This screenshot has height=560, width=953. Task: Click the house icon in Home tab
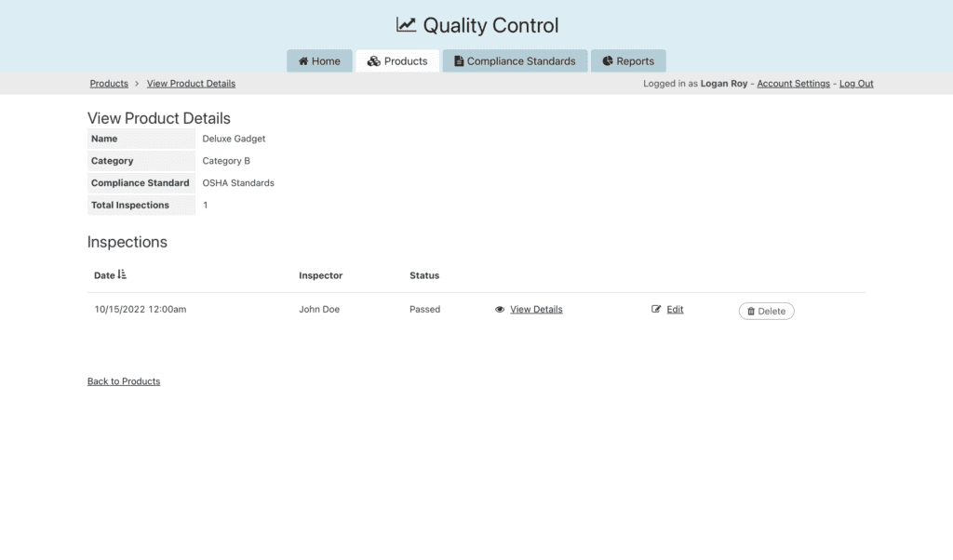[x=303, y=61]
